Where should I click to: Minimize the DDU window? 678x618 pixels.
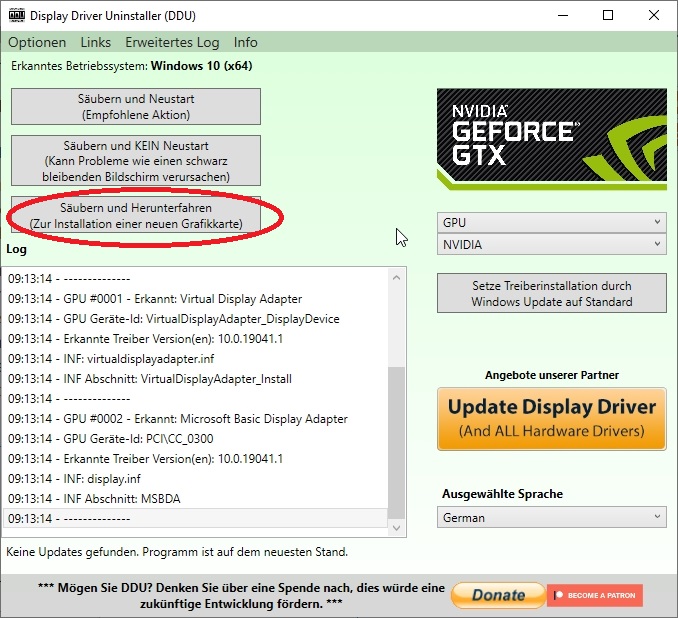(x=563, y=16)
